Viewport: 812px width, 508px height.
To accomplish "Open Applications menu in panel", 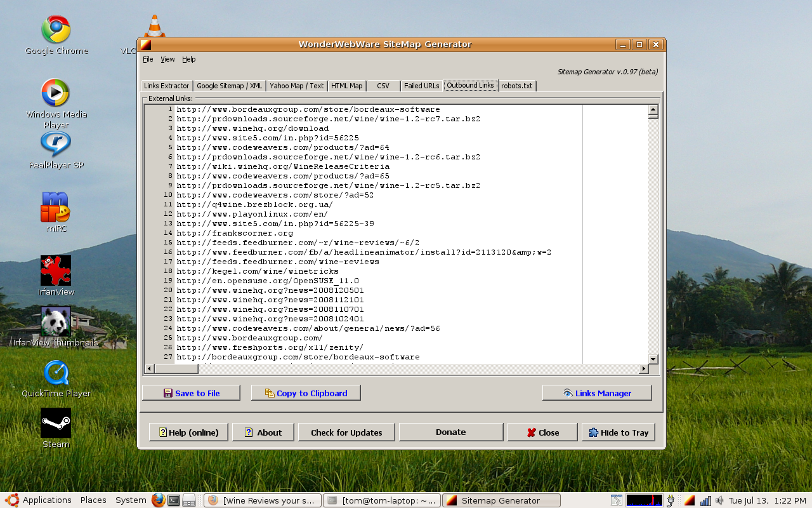I will pyautogui.click(x=47, y=500).
